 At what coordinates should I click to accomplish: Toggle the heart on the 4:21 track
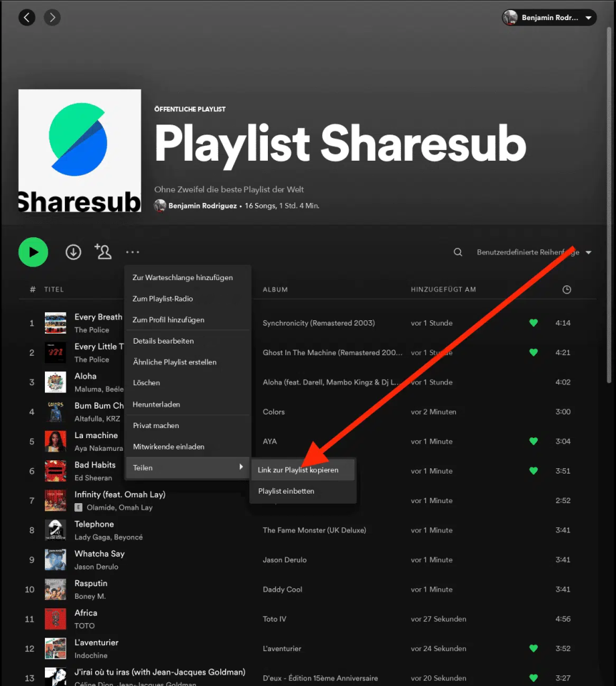[x=534, y=352]
